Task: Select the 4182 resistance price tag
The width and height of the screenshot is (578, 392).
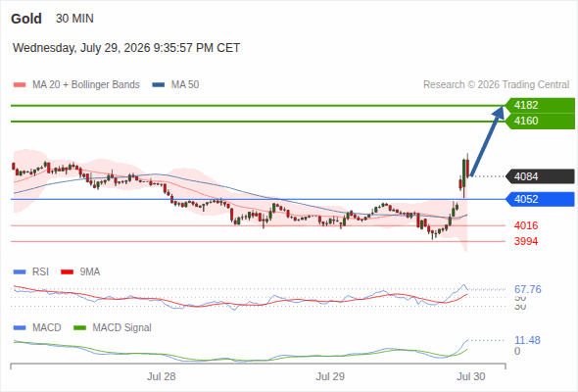Action: tap(540, 105)
